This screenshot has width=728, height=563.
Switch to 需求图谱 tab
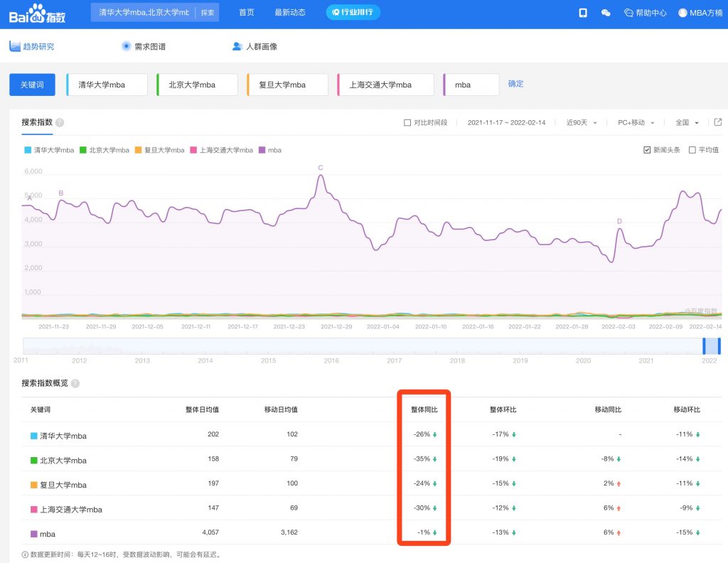(144, 46)
